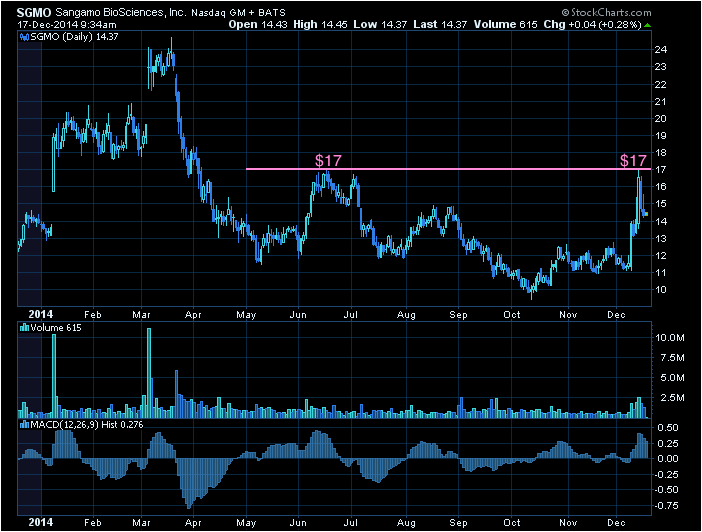Click the SGMO ticker symbol in header
Viewport: 702px width, 532px height.
coord(34,13)
